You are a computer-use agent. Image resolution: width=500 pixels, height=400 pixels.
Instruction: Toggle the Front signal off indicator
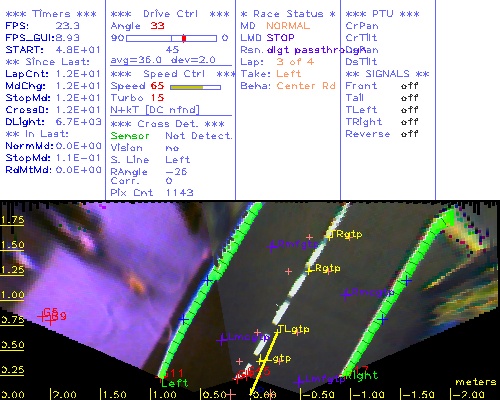tap(409, 86)
